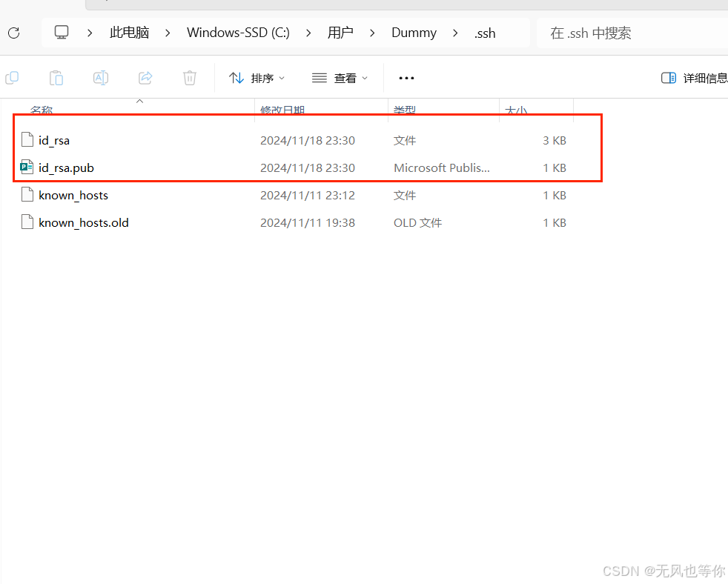This screenshot has height=584, width=728.
Task: Click the .ssh breadcrumb segment
Action: 485,33
